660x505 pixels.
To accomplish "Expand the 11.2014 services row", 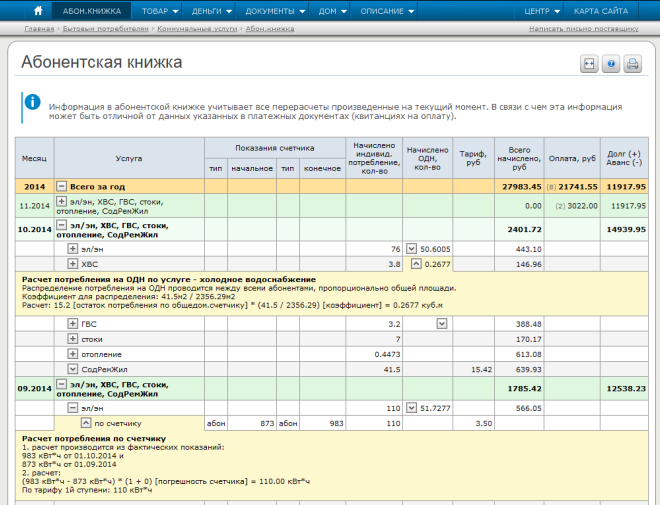I will (61, 201).
